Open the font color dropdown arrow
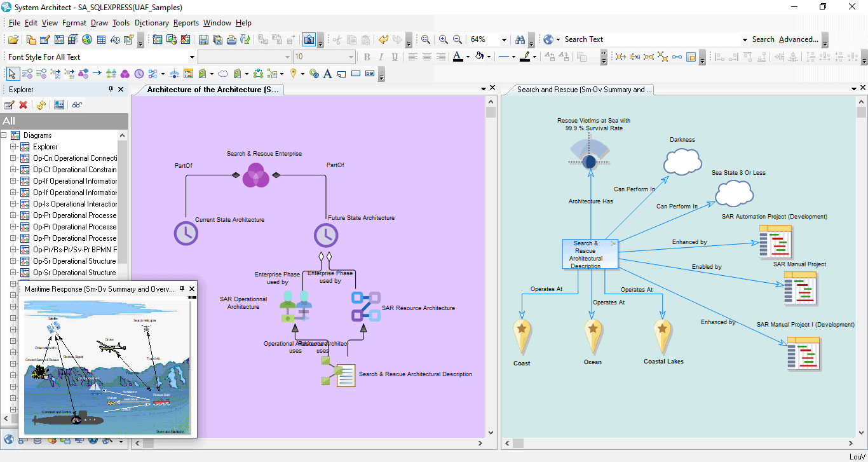The height and width of the screenshot is (462, 868). (x=468, y=57)
